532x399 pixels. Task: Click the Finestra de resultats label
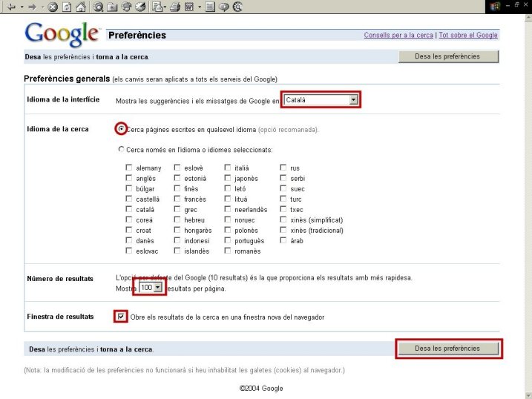[60, 317]
